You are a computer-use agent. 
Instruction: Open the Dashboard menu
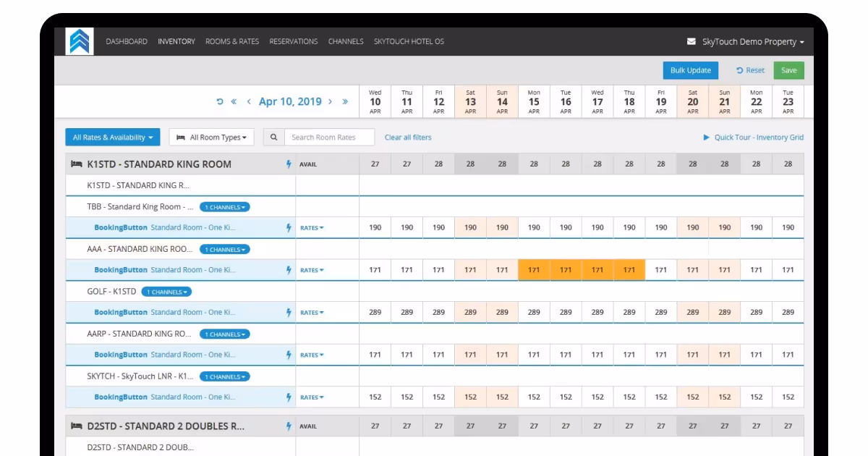pos(127,42)
